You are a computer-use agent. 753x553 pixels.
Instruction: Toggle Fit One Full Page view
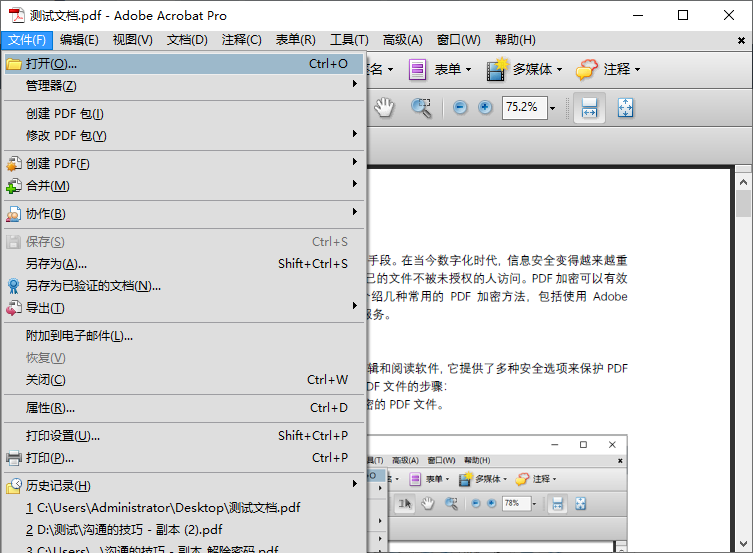click(x=625, y=108)
